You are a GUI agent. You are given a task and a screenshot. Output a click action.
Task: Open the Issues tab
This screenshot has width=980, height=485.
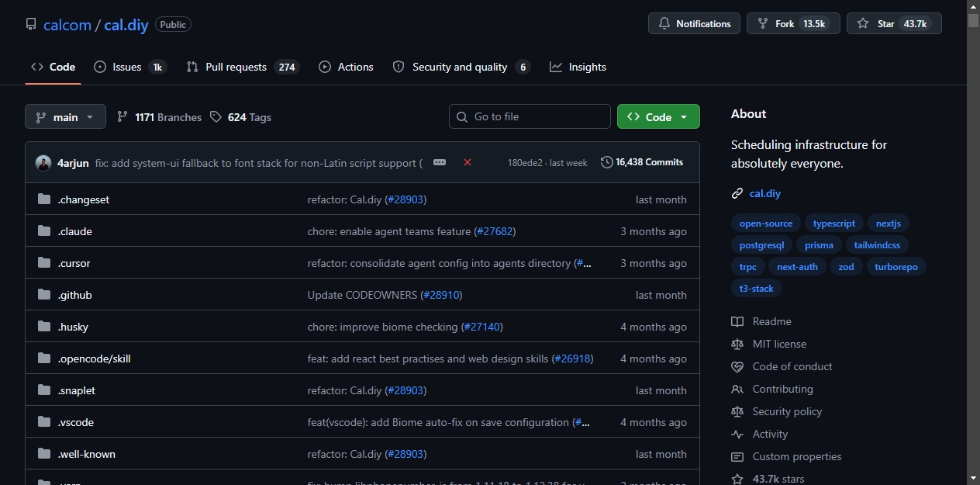click(129, 68)
